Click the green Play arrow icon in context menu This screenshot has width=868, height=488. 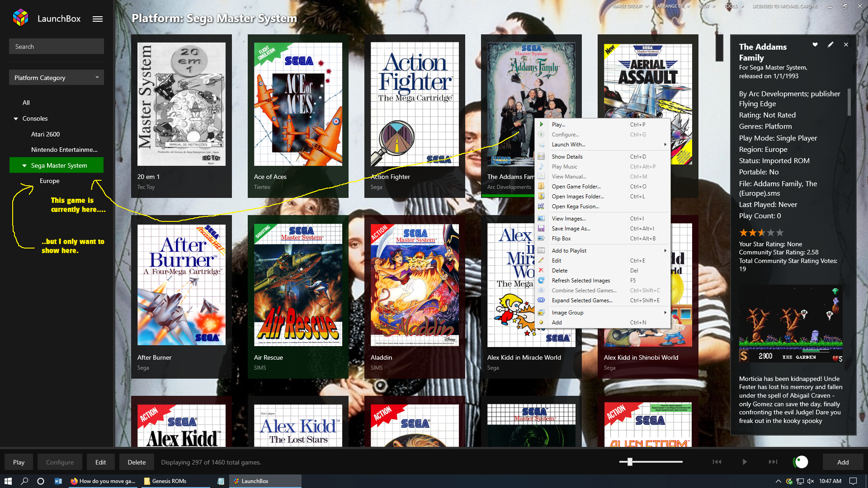click(541, 124)
